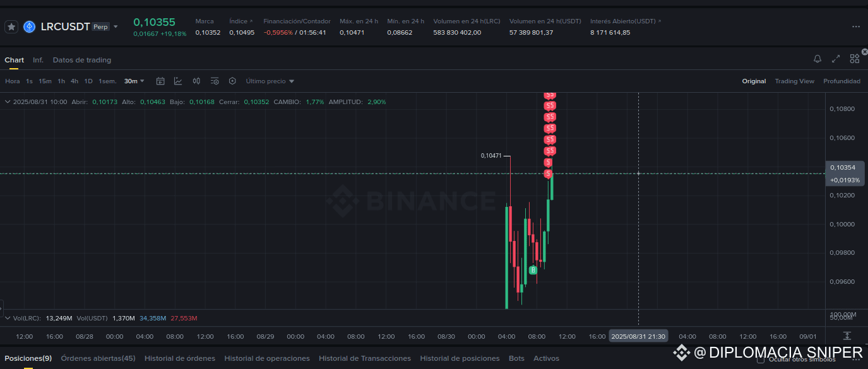This screenshot has height=369, width=868.
Task: Click the LRC coin logo icon
Action: pyautogui.click(x=30, y=26)
